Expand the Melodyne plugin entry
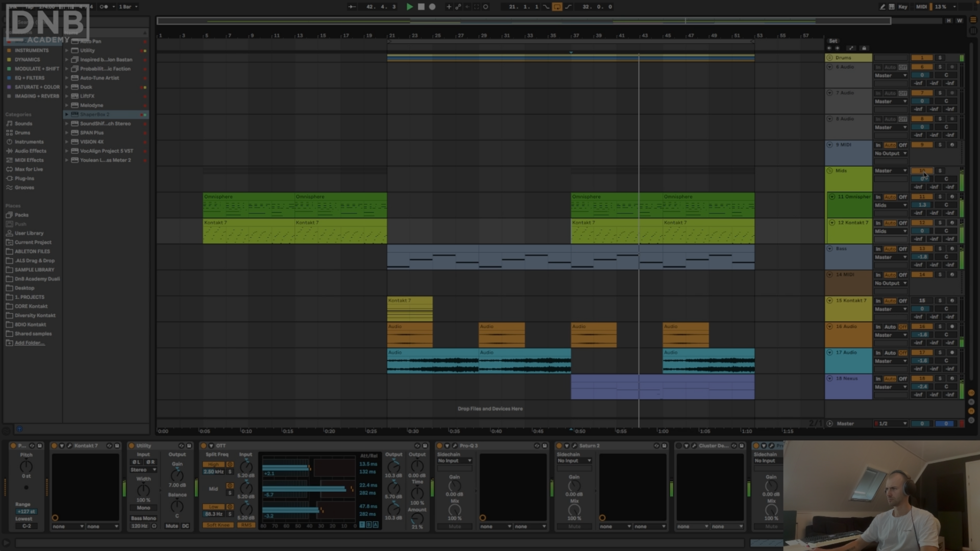The width and height of the screenshot is (980, 551). (66, 105)
